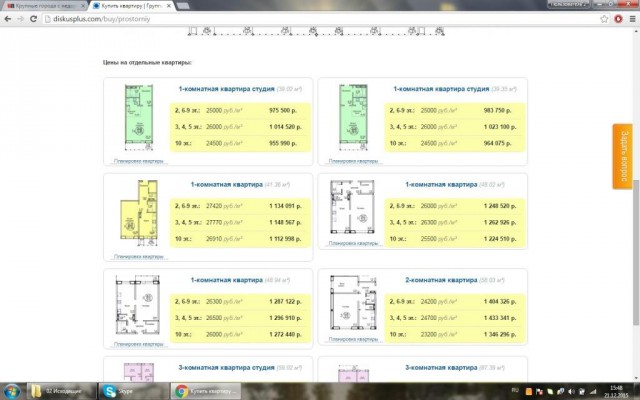The height and width of the screenshot is (400, 640).
Task: Open the '1-комнатная квартира' title above 1 287 122 р.
Action: tap(227, 280)
